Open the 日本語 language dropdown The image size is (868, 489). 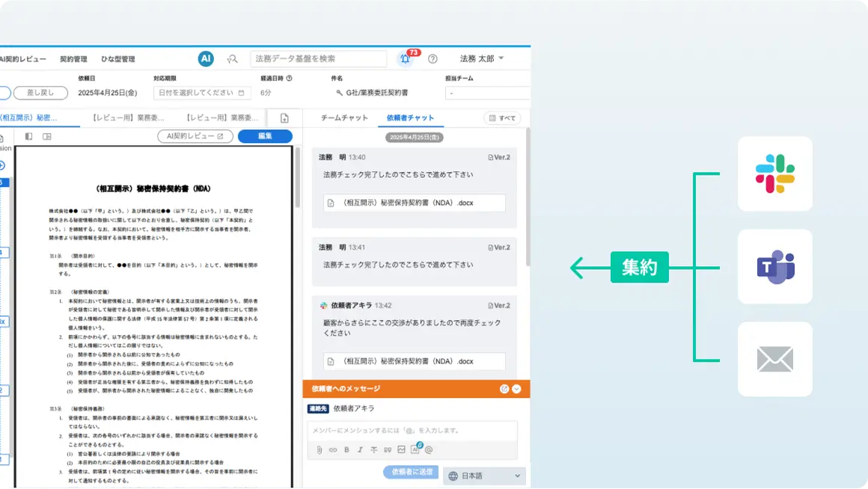coord(484,476)
